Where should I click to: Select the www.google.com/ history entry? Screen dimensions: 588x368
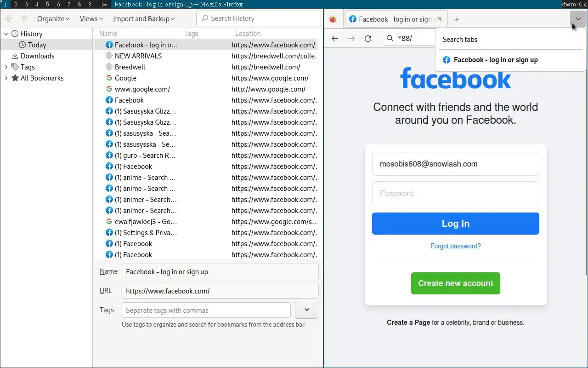point(206,89)
